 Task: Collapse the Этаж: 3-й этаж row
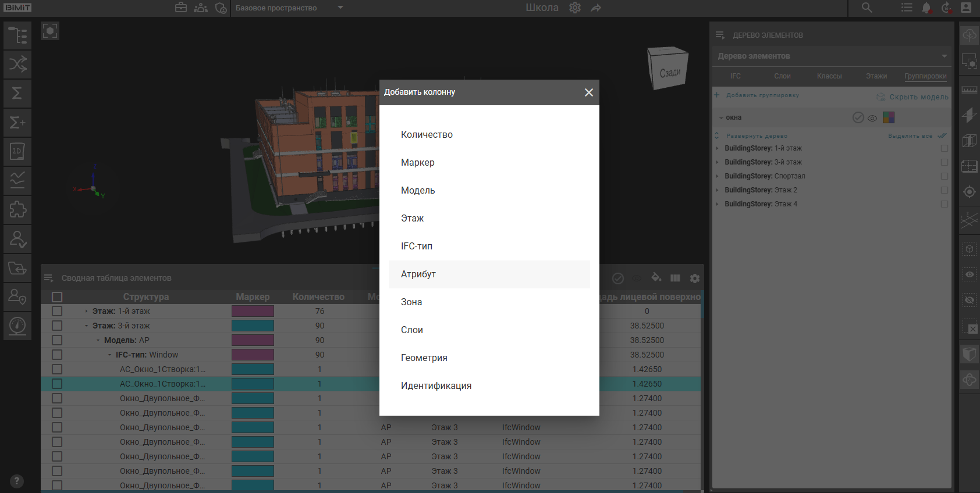86,326
